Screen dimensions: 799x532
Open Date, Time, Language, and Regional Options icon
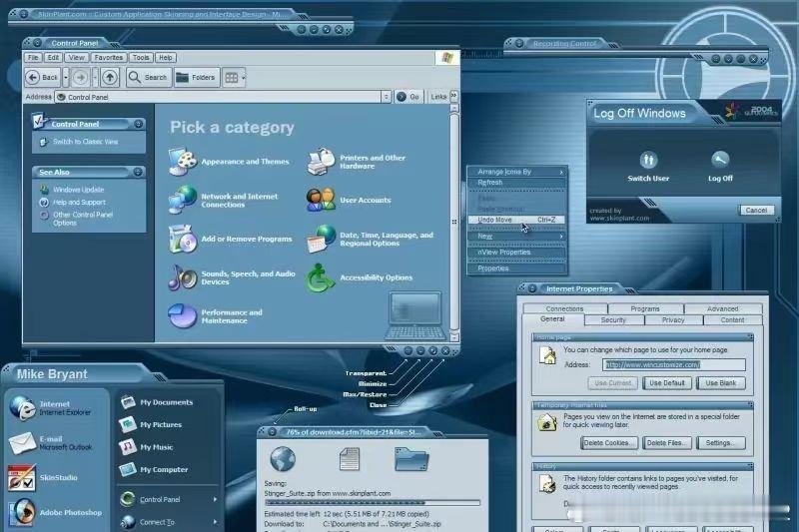[321, 239]
